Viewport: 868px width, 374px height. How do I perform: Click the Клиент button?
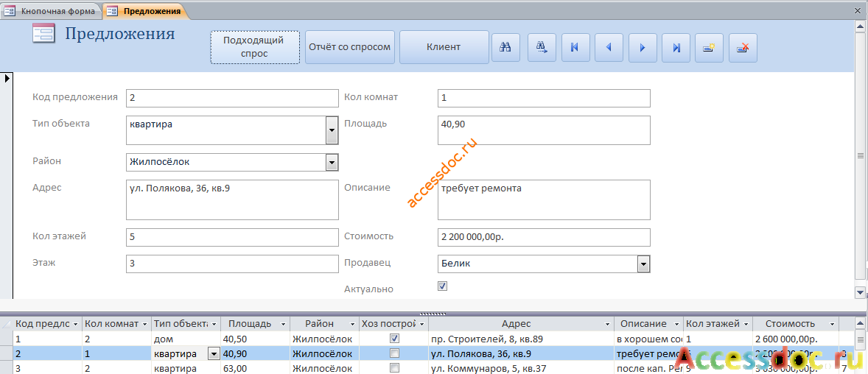pyautogui.click(x=444, y=47)
